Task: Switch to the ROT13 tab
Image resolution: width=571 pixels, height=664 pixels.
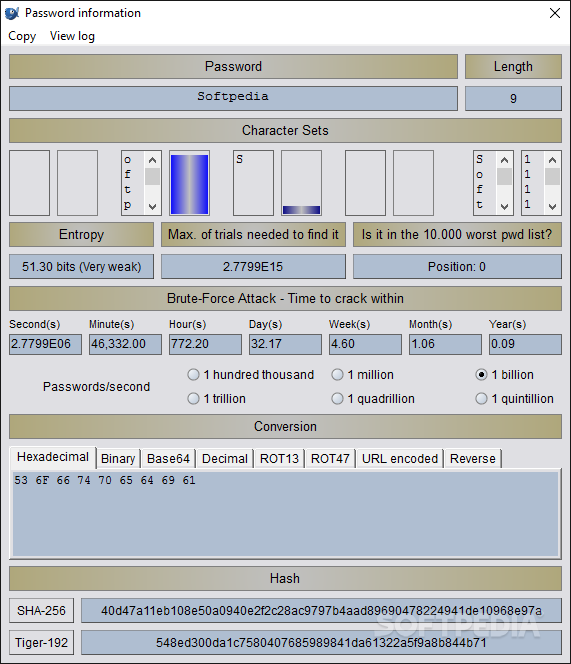Action: pyautogui.click(x=279, y=459)
